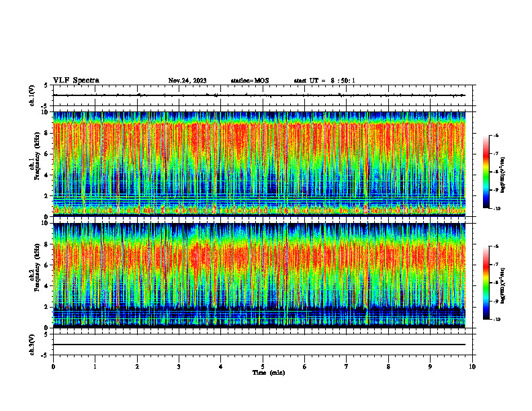This screenshot has height=411, width=532.
Task: Click the ch.1 spectrogram color scale bar
Action: (486, 172)
